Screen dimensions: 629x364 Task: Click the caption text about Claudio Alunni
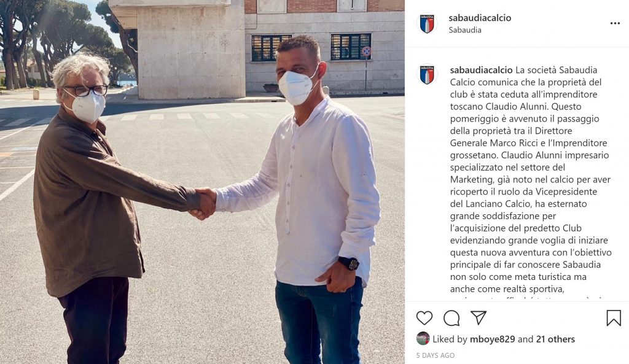[530, 179]
